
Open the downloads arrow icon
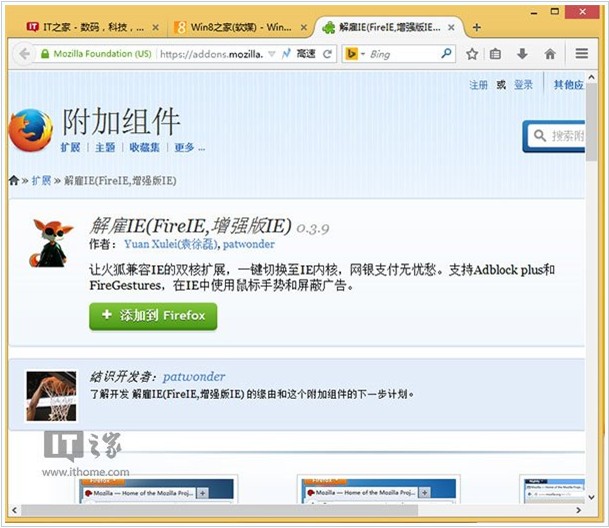pyautogui.click(x=522, y=54)
